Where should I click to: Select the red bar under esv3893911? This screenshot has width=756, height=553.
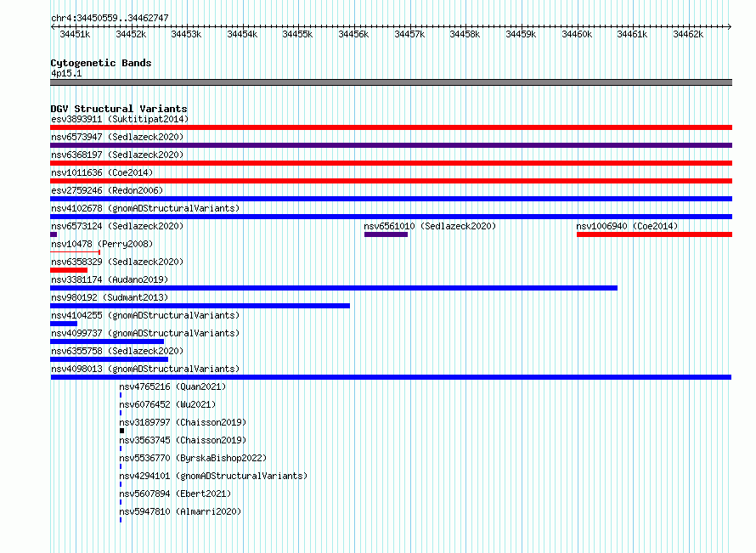click(x=391, y=127)
